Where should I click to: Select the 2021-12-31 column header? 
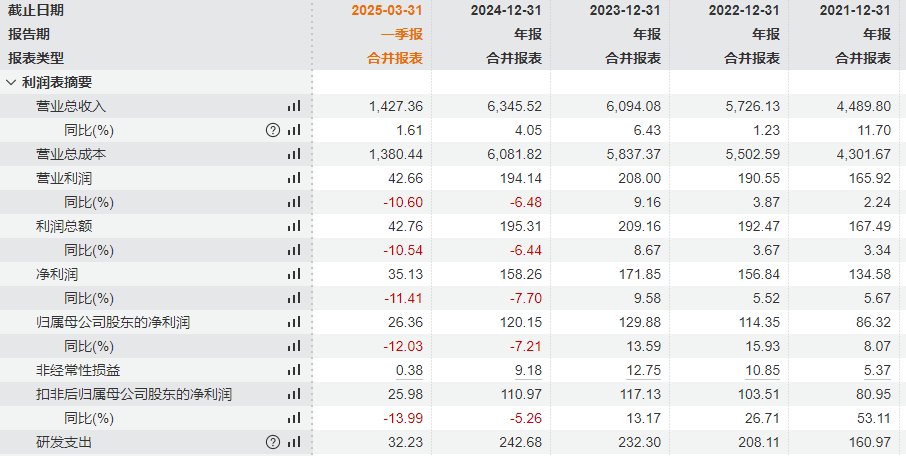click(855, 10)
